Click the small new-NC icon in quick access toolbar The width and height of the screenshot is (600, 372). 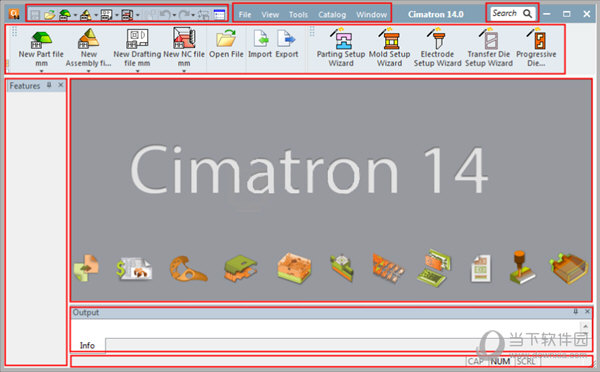[x=127, y=15]
